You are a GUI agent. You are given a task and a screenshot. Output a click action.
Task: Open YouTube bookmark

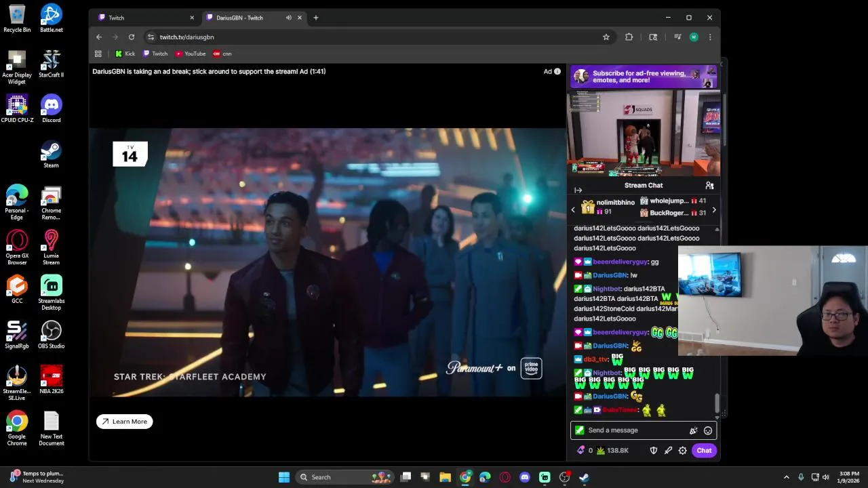pyautogui.click(x=191, y=54)
